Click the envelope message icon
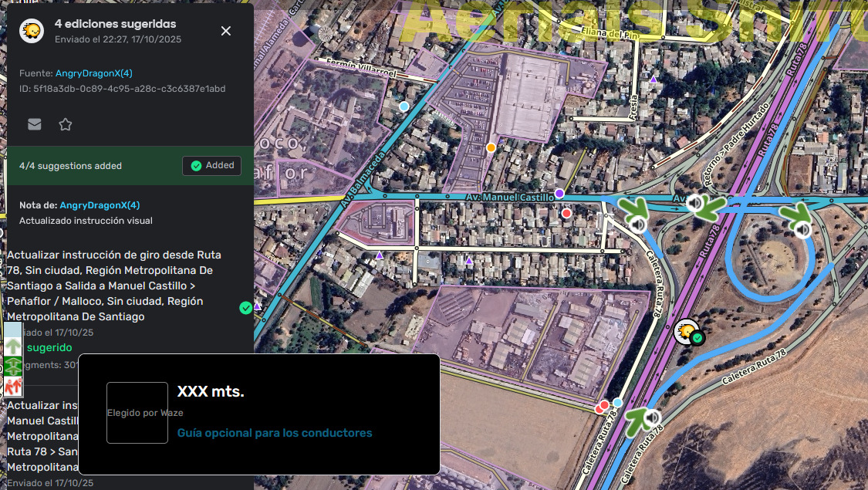This screenshot has height=490, width=868. [x=35, y=124]
